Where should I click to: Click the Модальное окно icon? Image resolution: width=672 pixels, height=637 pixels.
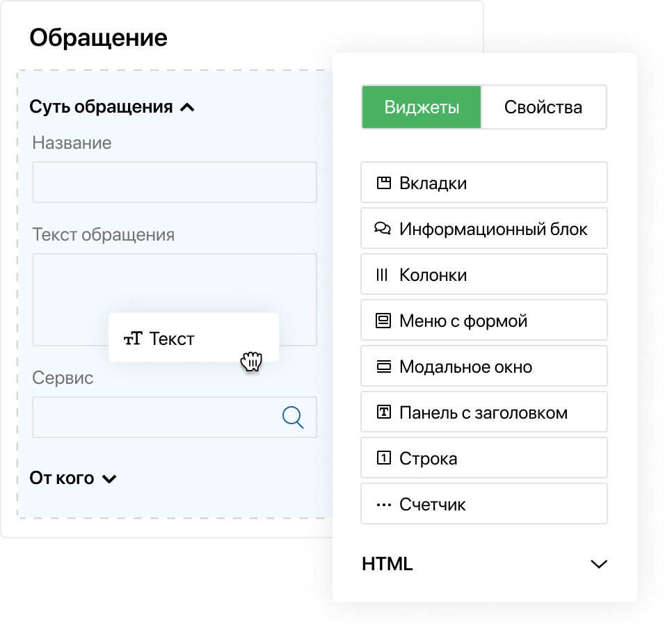point(383,366)
